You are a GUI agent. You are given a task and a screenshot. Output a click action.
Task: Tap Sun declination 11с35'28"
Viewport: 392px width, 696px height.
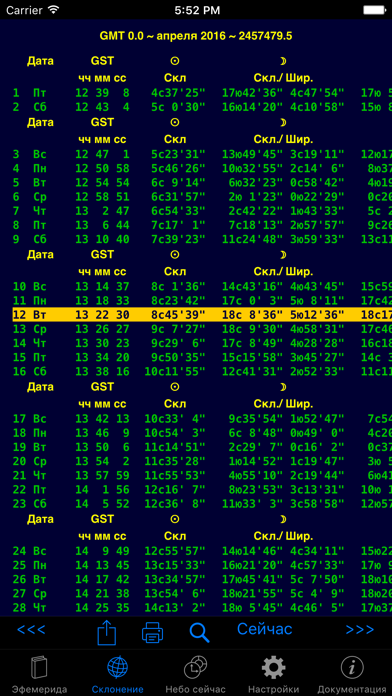point(175,462)
